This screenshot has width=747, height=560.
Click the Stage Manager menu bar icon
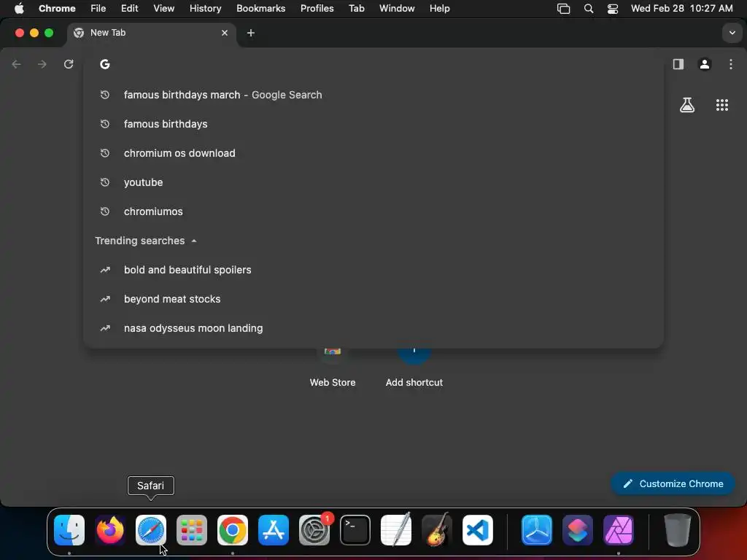[x=564, y=9]
